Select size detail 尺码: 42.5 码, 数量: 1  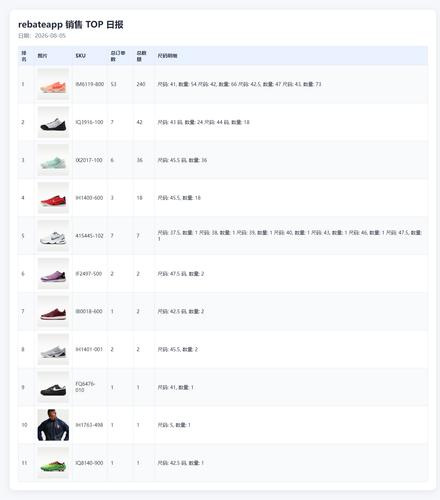181,463
